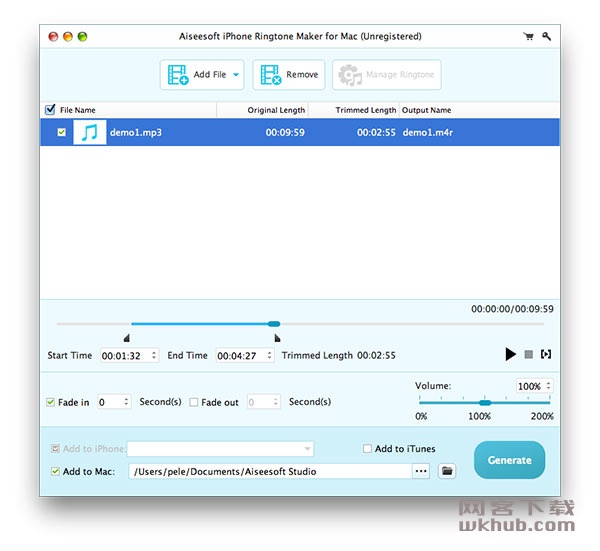600x551 pixels.
Task: Click the Volume percentage stepper arrows
Action: [548, 386]
